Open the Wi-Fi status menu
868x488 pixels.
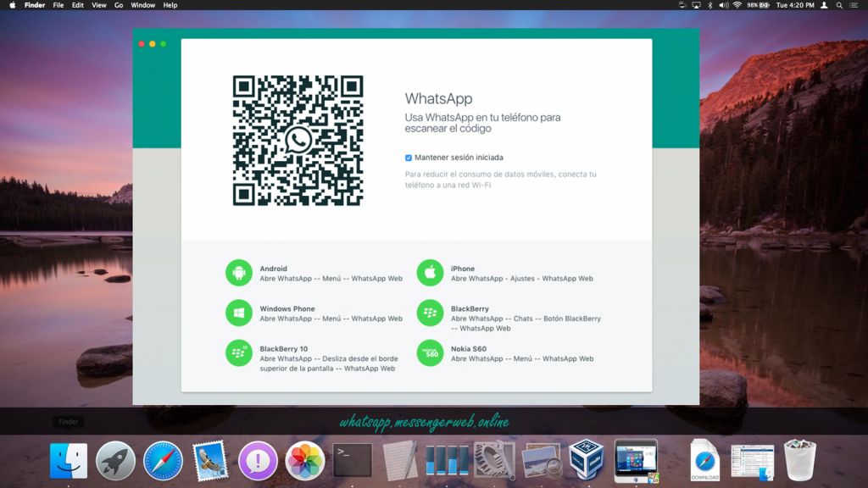click(737, 5)
